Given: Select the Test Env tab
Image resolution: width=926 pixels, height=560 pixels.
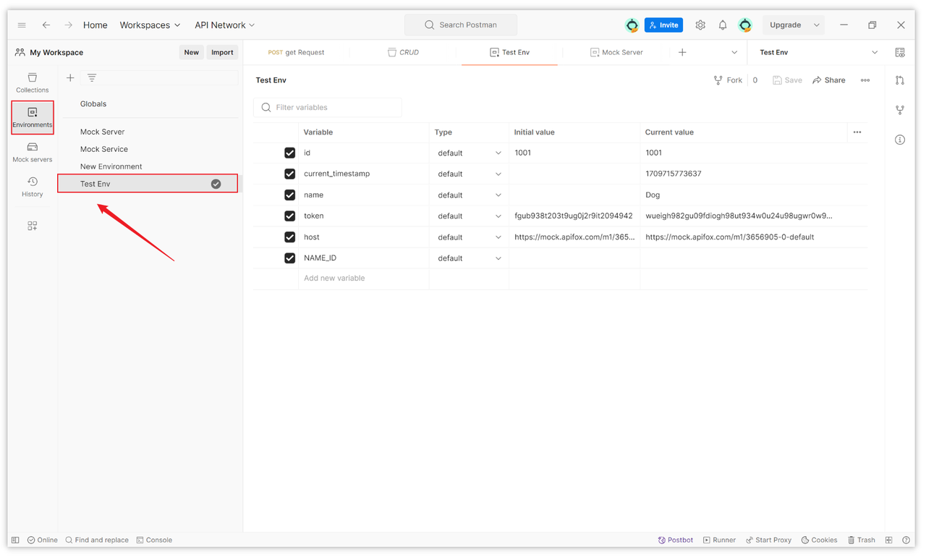Looking at the screenshot, I should coord(509,52).
